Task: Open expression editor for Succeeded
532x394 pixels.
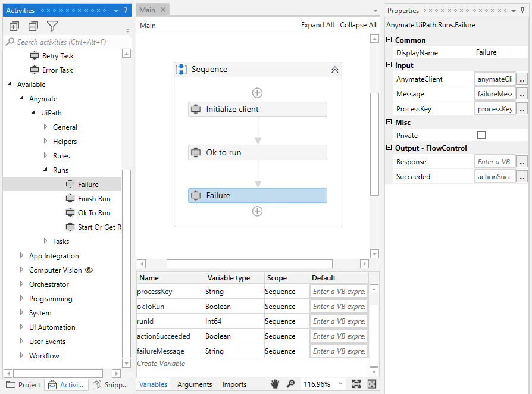Action: click(x=522, y=177)
